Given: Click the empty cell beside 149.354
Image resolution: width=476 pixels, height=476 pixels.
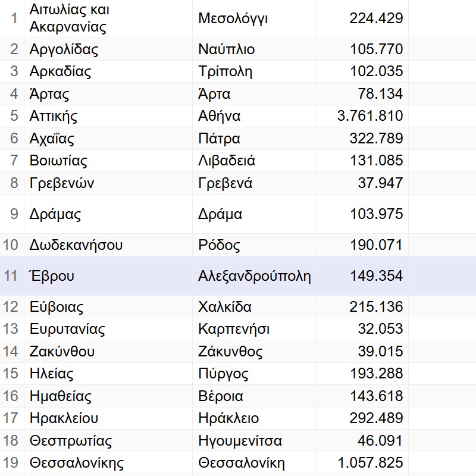Looking at the screenshot, I should click(x=442, y=275).
